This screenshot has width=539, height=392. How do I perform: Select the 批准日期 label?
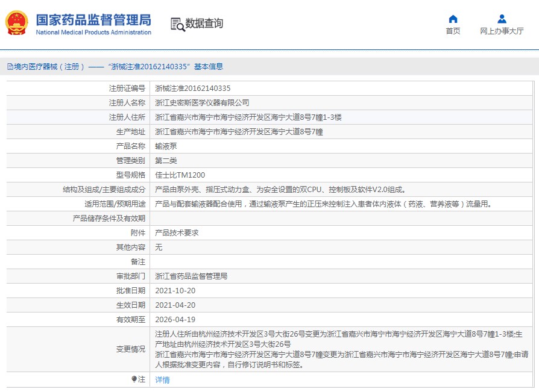[131, 290]
